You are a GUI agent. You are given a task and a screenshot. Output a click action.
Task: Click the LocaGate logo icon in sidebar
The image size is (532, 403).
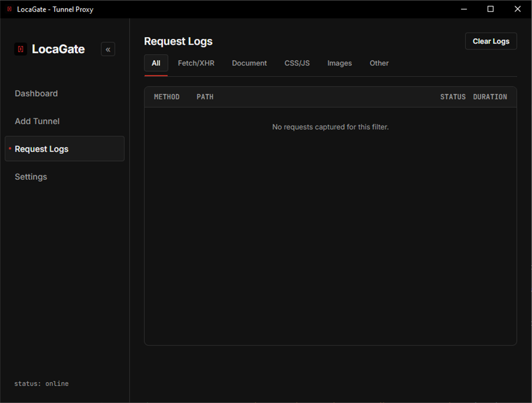20,49
